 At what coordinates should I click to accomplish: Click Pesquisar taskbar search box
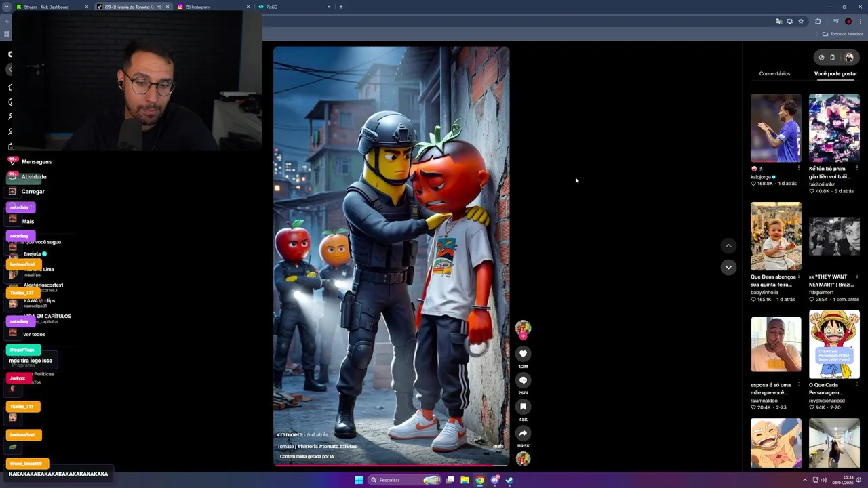(405, 480)
